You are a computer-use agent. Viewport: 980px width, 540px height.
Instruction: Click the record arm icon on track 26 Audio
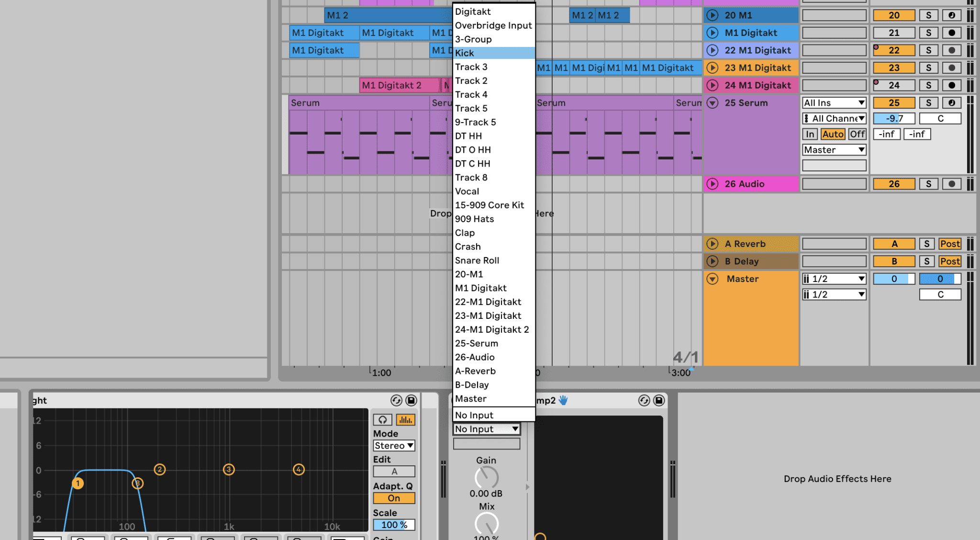[952, 183]
